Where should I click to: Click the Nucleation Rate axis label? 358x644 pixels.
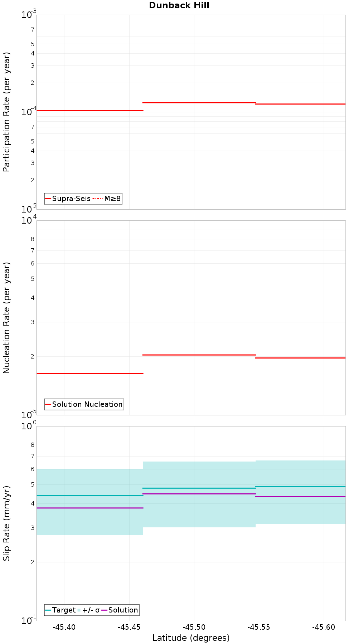[x=6, y=318]
